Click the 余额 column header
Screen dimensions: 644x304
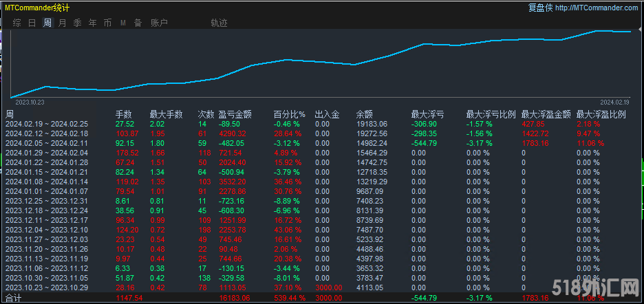tap(364, 114)
